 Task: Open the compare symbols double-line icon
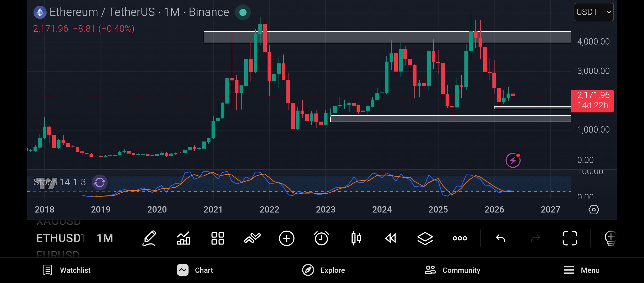[252, 238]
